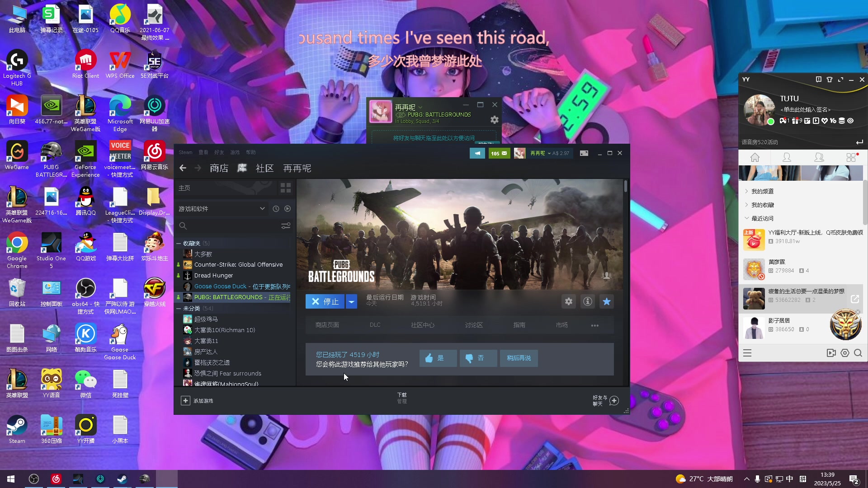Open the more options ellipsis in the PUBG links bar
The image size is (868, 488).
tap(595, 325)
